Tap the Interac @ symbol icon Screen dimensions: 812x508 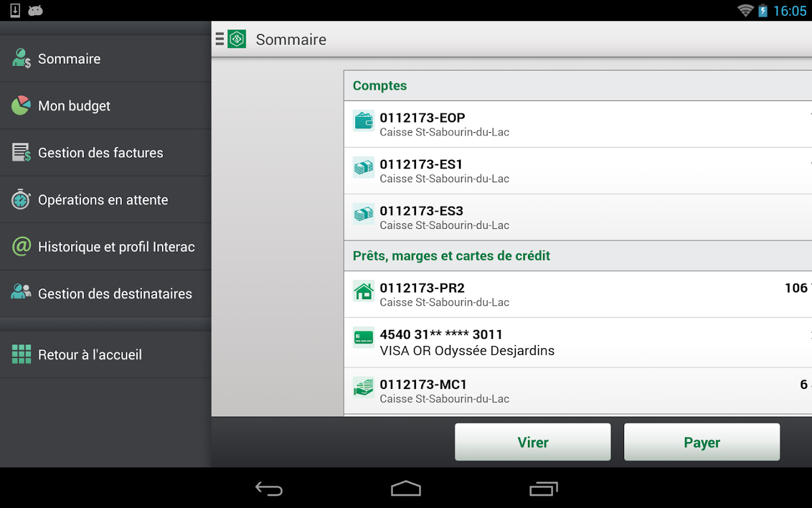[x=21, y=246]
